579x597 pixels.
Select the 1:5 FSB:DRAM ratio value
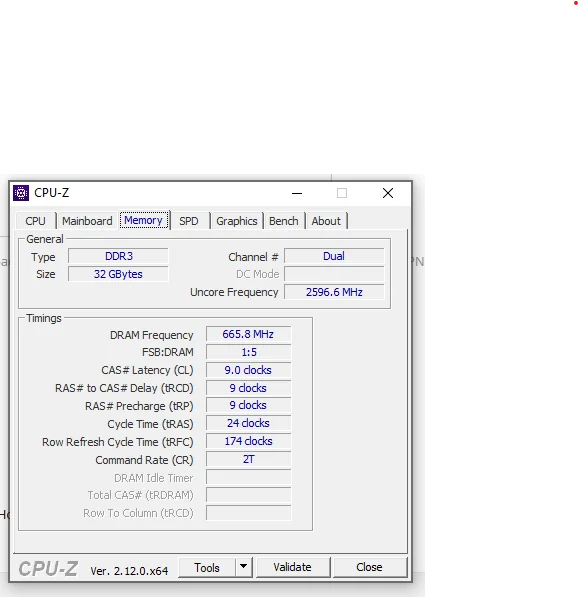[x=249, y=352]
